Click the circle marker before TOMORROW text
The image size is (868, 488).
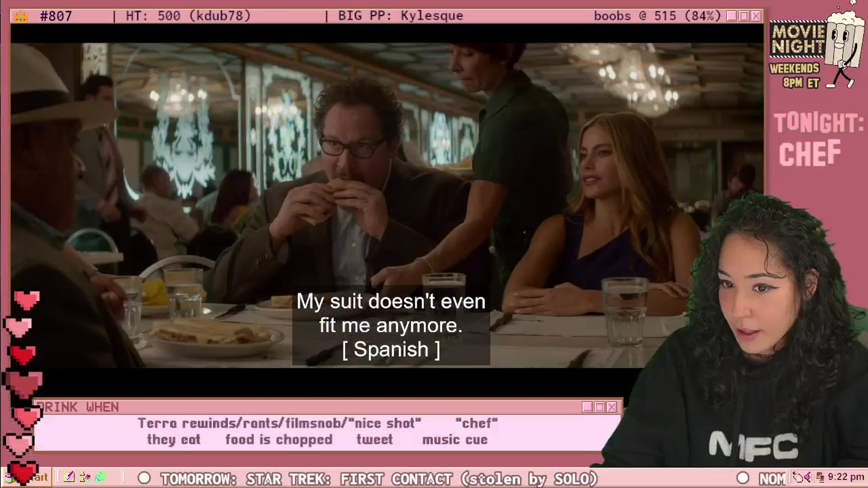(144, 478)
